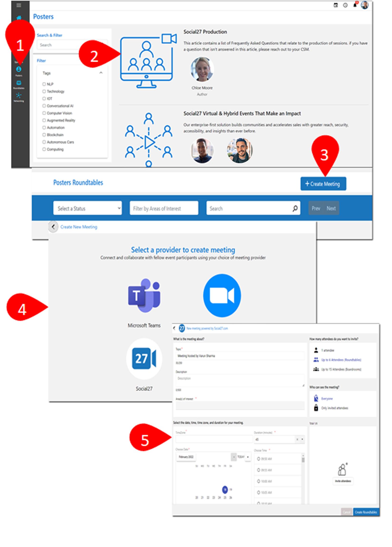Click the clock icon in the top bar
This screenshot has height=547, width=392.
[x=345, y=5]
